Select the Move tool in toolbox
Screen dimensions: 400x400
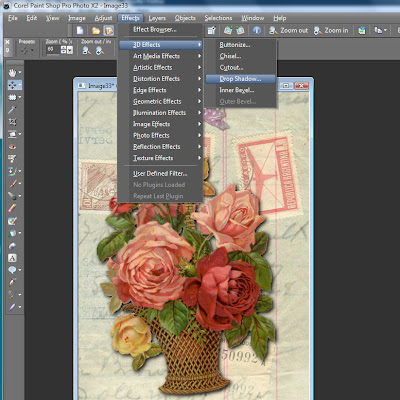click(x=12, y=85)
